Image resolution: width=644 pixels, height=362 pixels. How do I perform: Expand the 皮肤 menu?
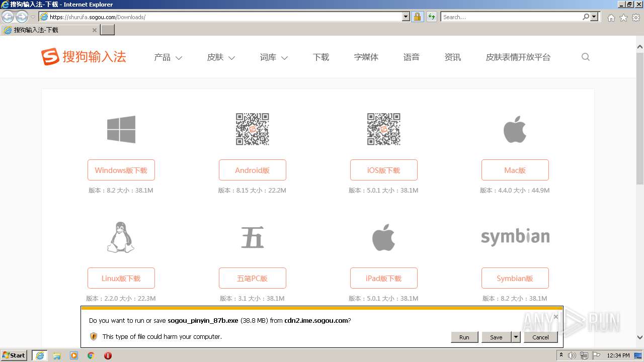[x=221, y=57]
